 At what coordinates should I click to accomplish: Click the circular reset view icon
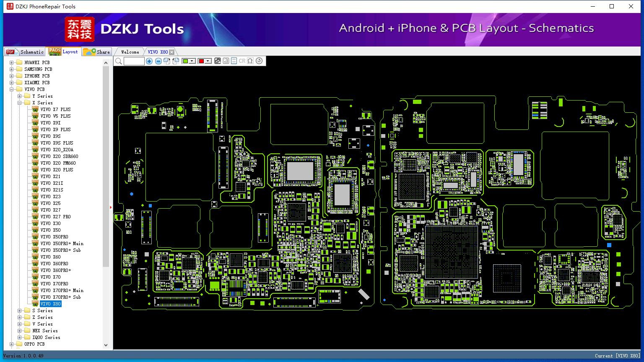click(259, 61)
